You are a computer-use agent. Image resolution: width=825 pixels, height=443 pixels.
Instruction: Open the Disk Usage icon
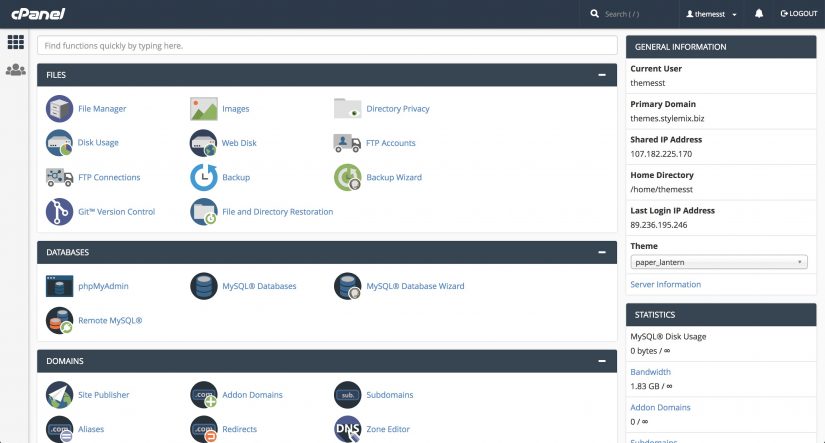(59, 143)
